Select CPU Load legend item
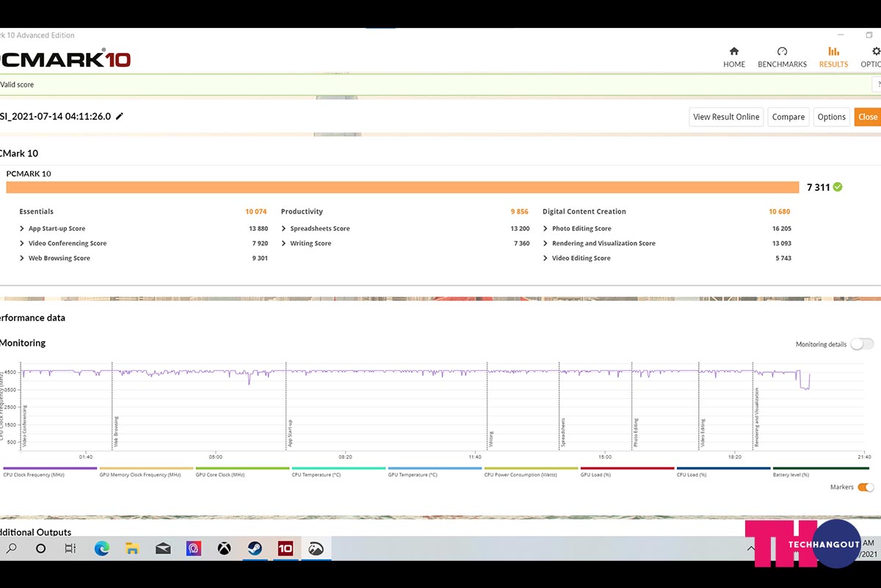 [x=724, y=471]
